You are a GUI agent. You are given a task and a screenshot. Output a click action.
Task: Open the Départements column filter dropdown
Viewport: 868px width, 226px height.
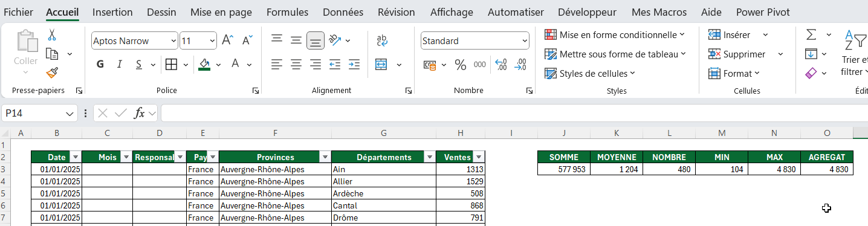point(429,157)
